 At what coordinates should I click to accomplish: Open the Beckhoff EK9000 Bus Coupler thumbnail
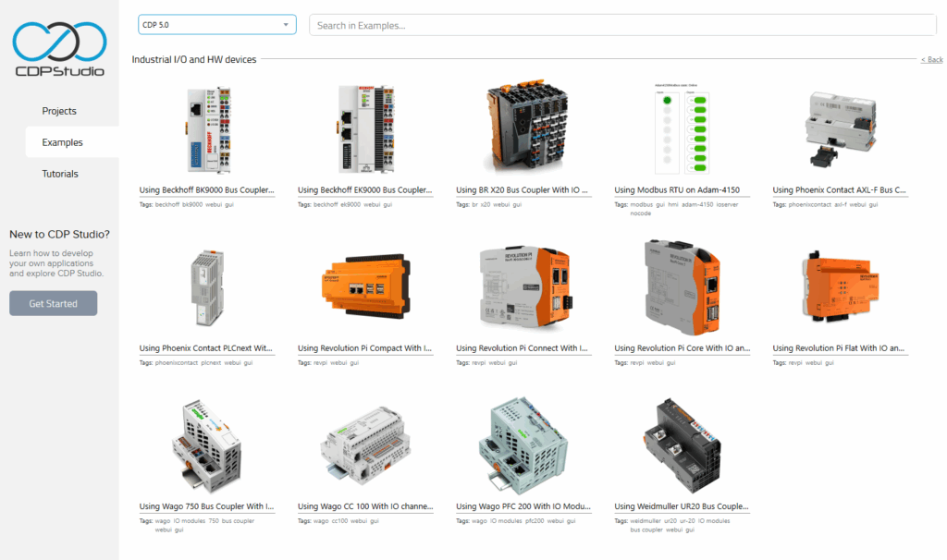click(366, 129)
